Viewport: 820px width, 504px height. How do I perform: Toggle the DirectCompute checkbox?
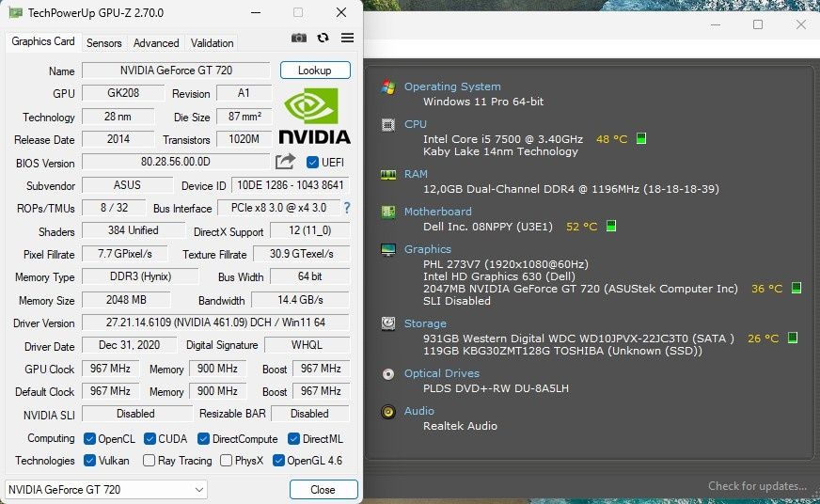point(203,438)
